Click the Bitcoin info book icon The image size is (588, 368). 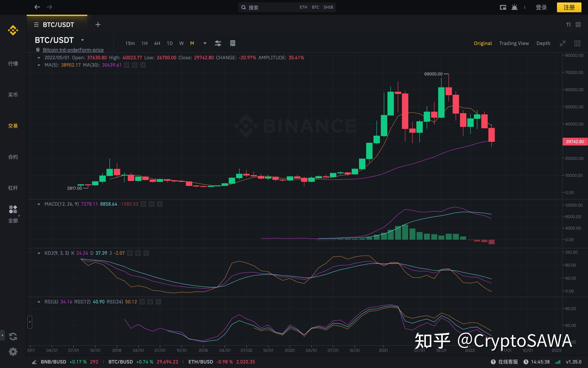click(38, 50)
